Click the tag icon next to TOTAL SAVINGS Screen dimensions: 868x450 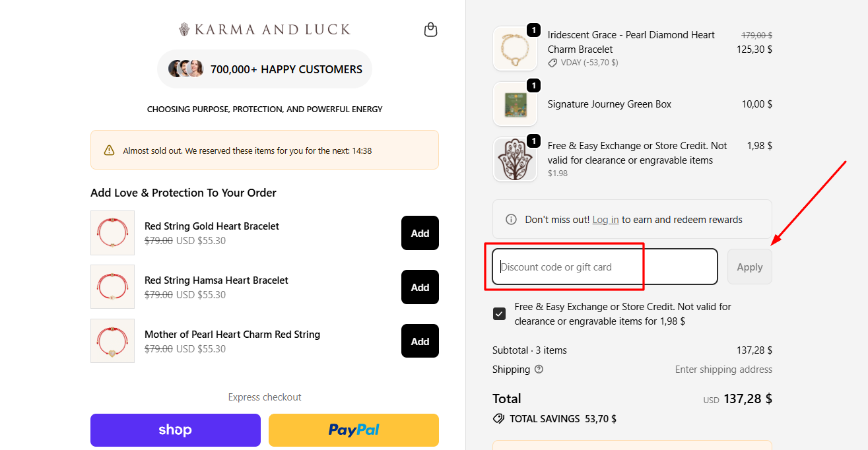click(x=499, y=418)
